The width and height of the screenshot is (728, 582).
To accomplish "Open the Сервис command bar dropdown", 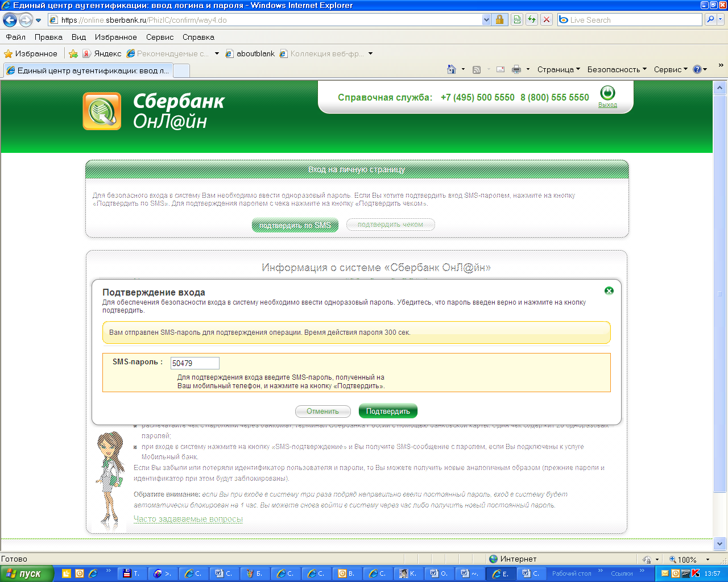I will [x=671, y=69].
